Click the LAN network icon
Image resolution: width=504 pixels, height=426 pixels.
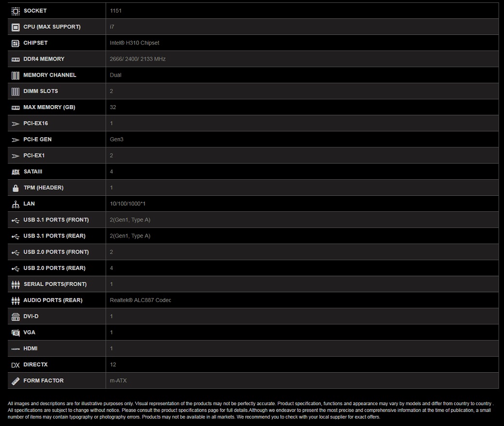(16, 204)
